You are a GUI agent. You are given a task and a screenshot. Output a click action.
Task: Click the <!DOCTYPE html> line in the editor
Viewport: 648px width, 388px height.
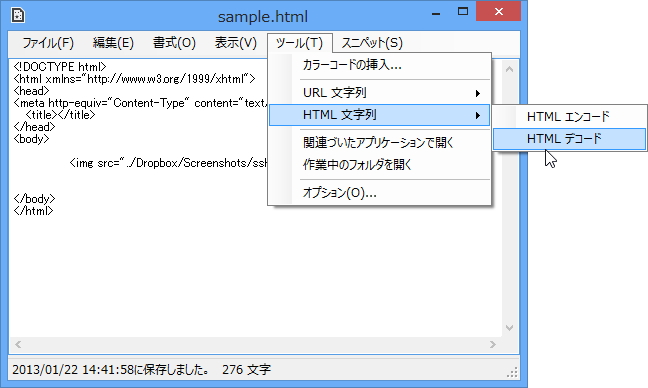click(x=60, y=67)
